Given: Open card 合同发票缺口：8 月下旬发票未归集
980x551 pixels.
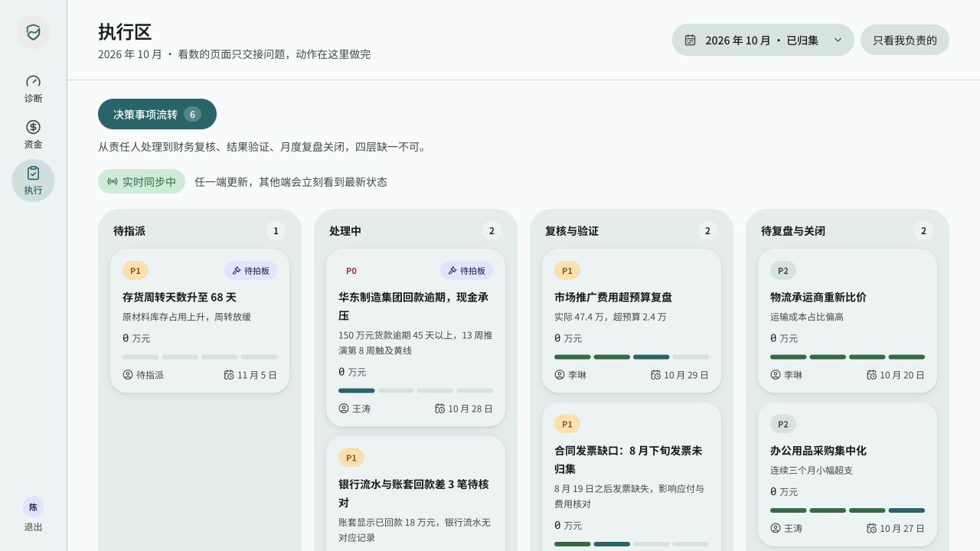Looking at the screenshot, I should coord(632,477).
